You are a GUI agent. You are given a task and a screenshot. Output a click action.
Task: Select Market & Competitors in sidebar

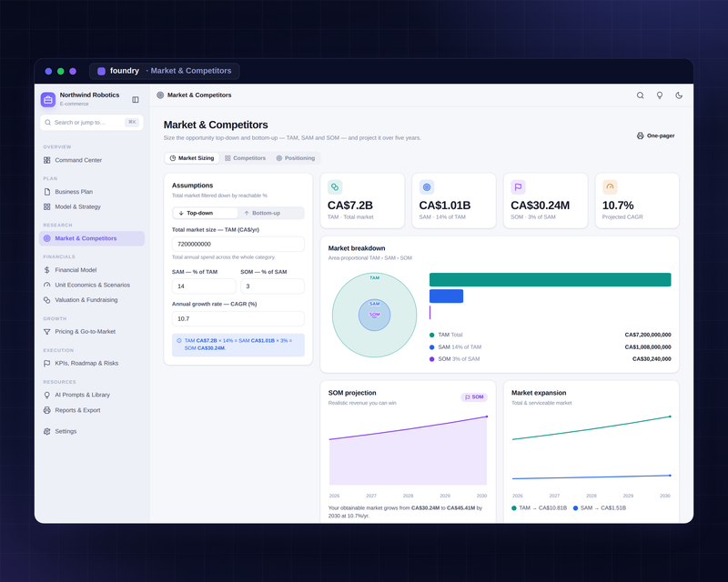tap(92, 238)
